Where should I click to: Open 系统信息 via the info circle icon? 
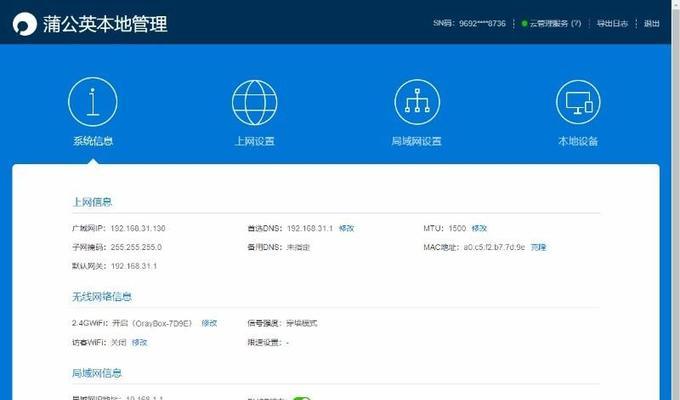click(x=93, y=102)
